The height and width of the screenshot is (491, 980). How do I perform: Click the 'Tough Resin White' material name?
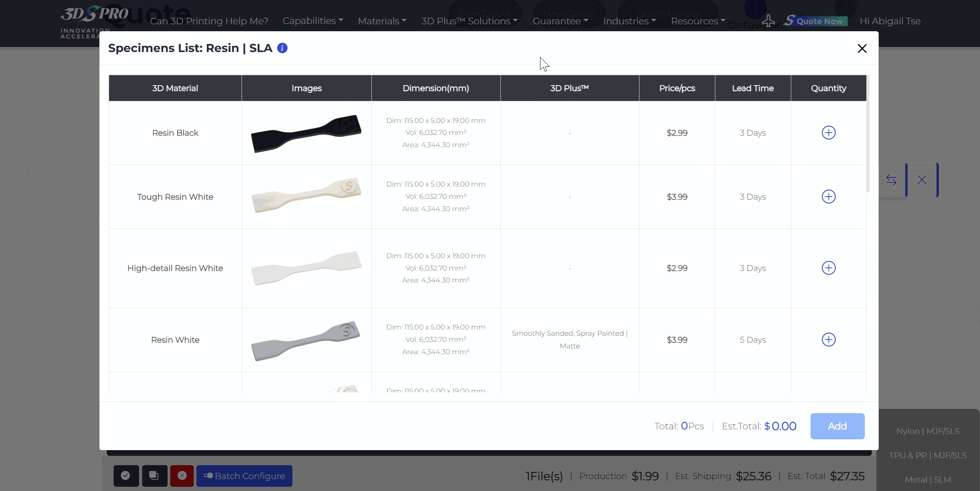pyautogui.click(x=175, y=197)
